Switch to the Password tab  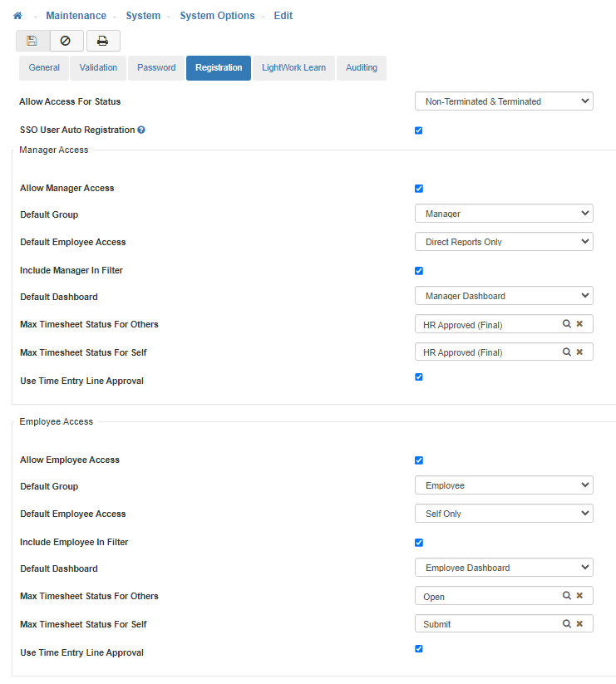156,68
